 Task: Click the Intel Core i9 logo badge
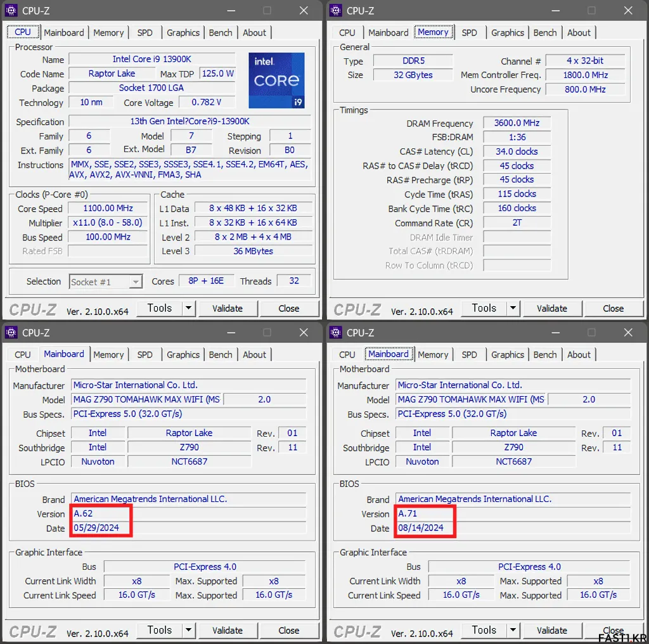pyautogui.click(x=276, y=80)
